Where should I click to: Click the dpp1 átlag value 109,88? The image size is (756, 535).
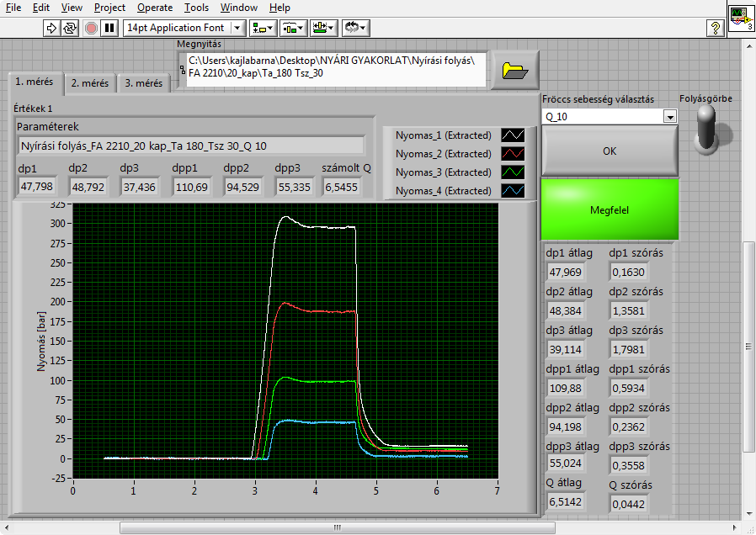coord(566,388)
